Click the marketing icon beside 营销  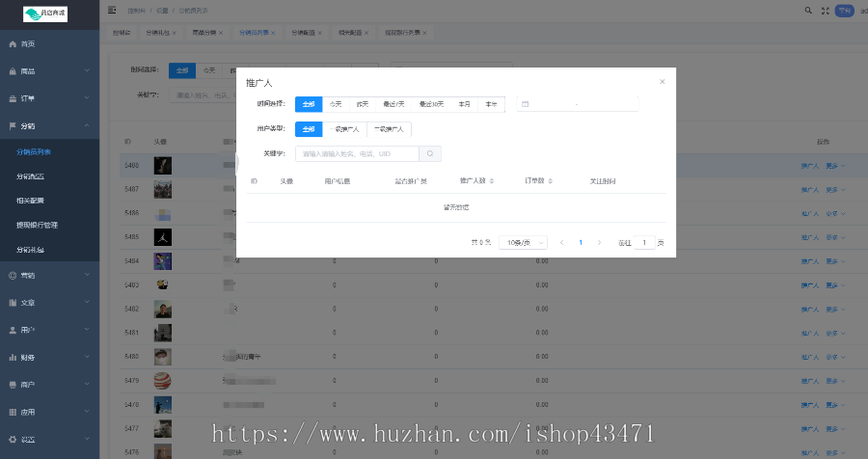pos(13,275)
